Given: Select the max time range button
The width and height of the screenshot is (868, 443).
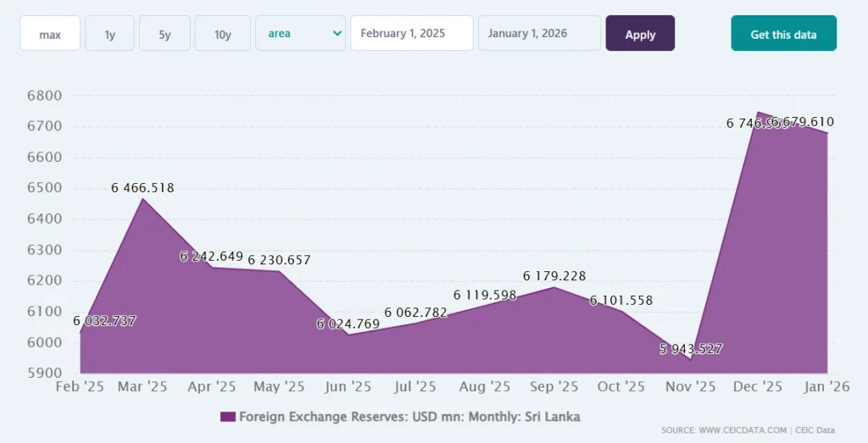Looking at the screenshot, I should pyautogui.click(x=50, y=34).
